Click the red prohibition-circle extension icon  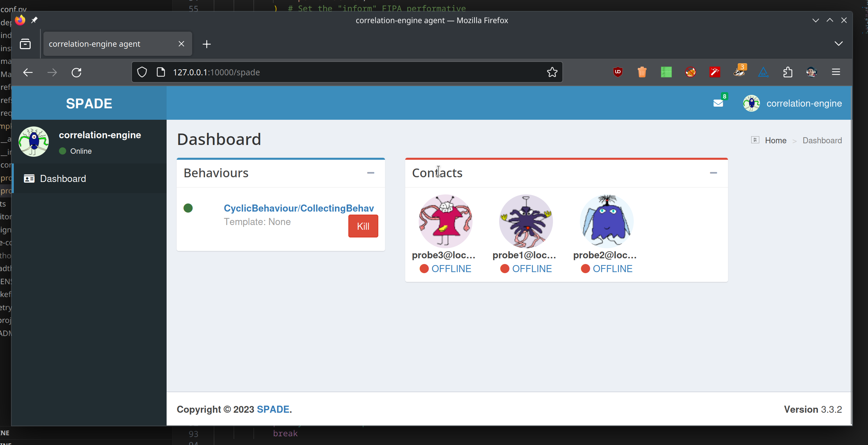[x=690, y=72]
